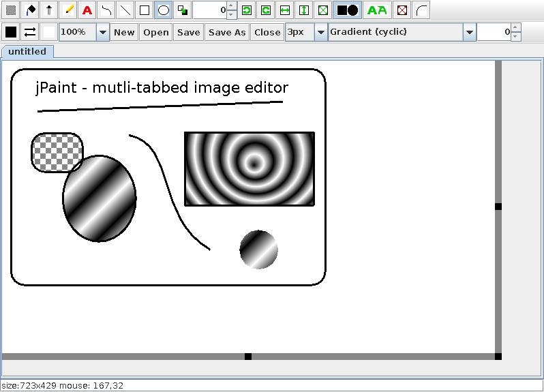Toggle the filled shapes mode button
The width and height of the screenshot is (544, 392).
tap(347, 10)
